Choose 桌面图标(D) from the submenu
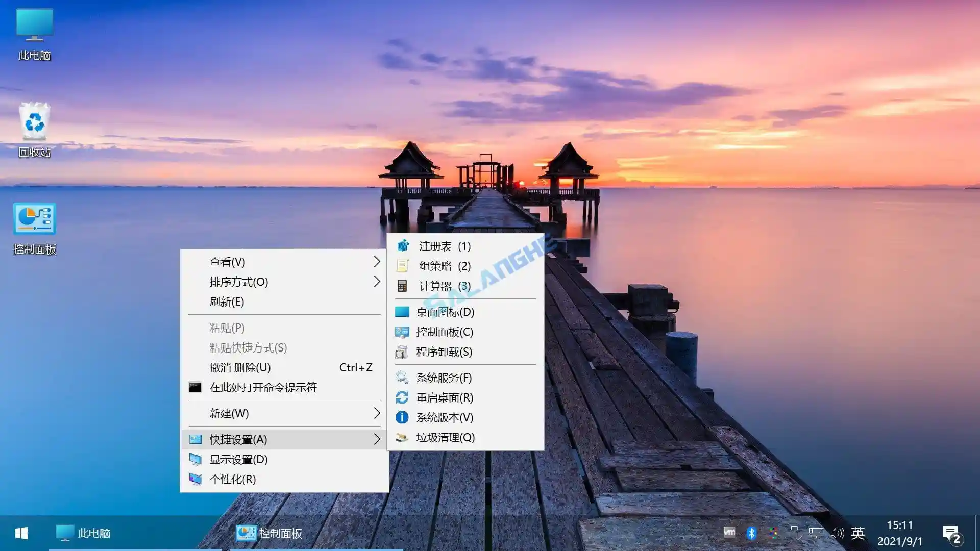The height and width of the screenshot is (551, 980). (465, 312)
